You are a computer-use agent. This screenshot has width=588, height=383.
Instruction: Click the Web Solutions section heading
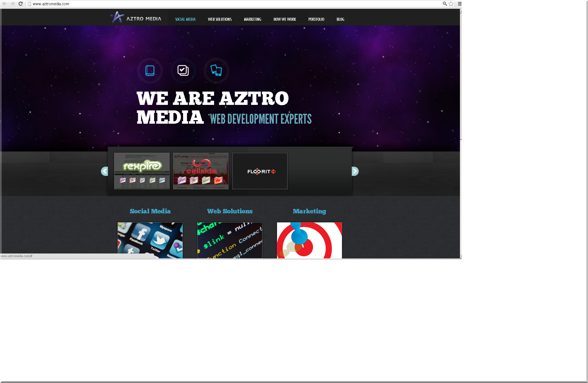tap(230, 211)
